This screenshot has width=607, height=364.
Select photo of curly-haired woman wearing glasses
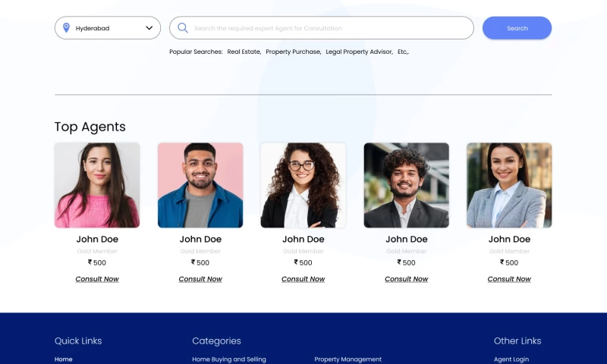(x=303, y=185)
